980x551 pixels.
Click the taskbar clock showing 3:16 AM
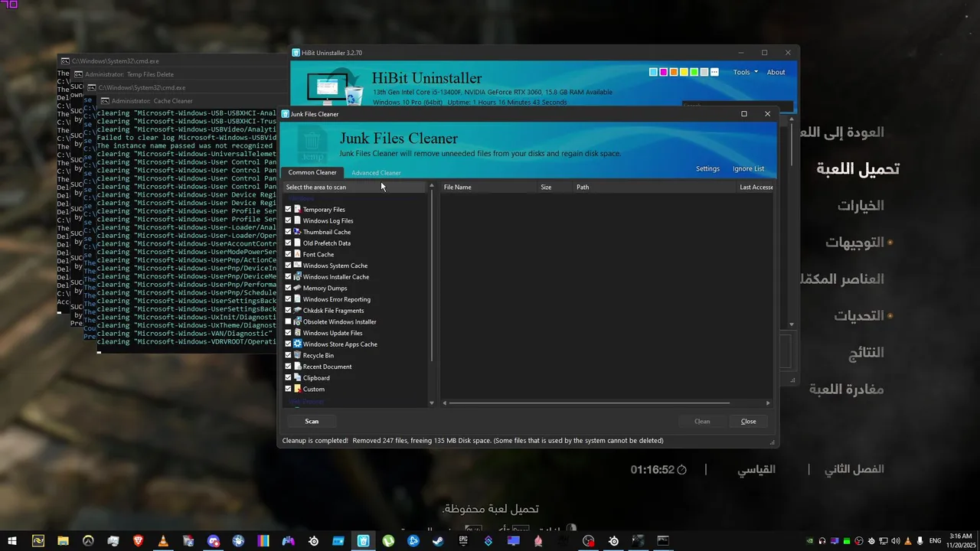tap(960, 541)
